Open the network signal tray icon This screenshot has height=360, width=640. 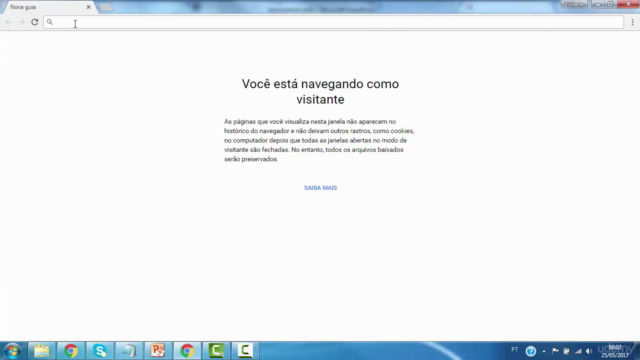(578, 351)
